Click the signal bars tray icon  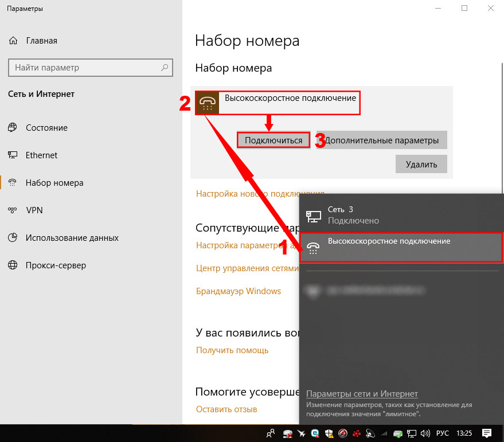tap(384, 433)
